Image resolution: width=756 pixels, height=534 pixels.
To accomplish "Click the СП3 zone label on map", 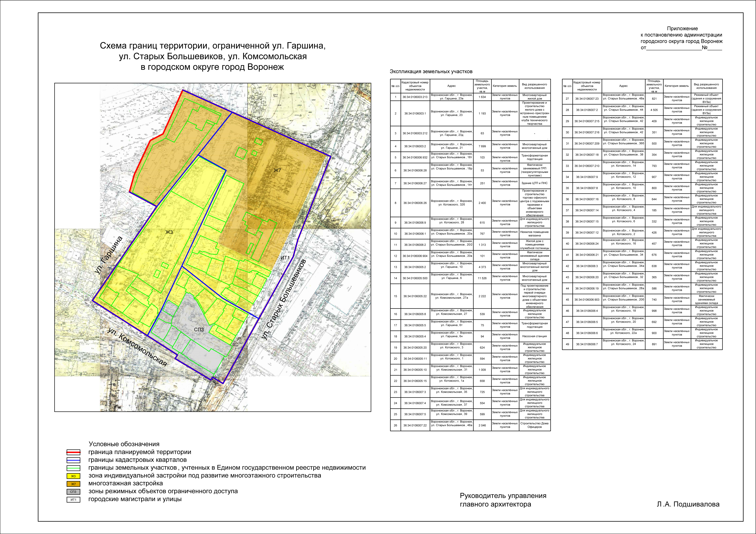I will point(199,329).
